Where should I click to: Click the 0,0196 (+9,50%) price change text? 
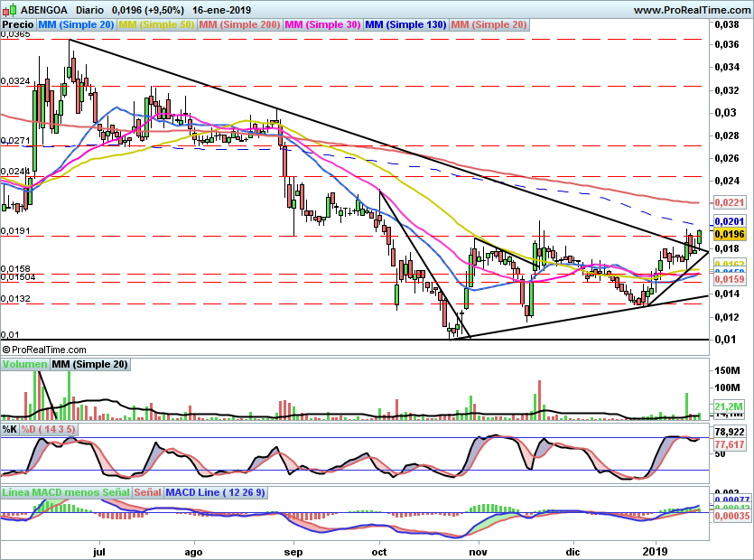(x=147, y=10)
